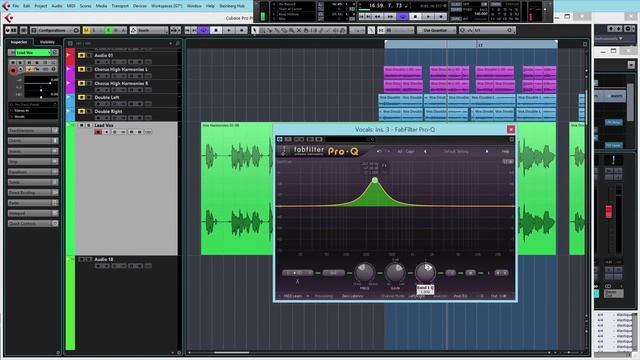Select the Object Selection arrow tool
Viewport: 640px width, 360px height.
point(255,30)
